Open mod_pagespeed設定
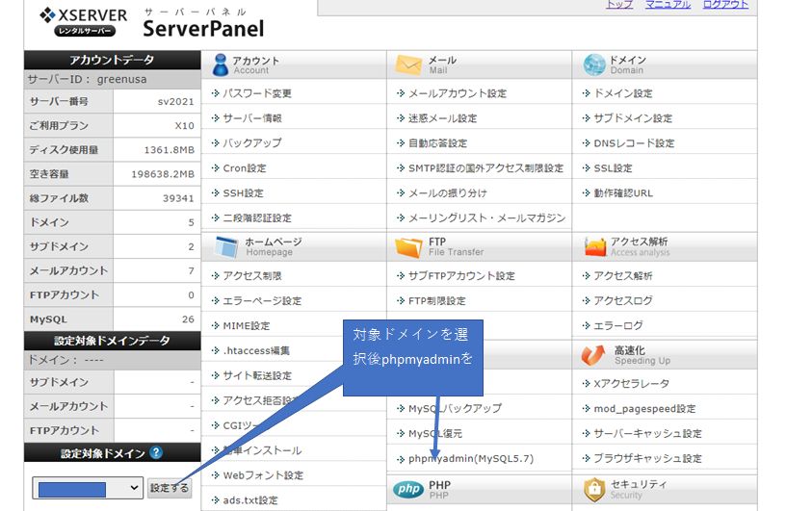 click(644, 409)
